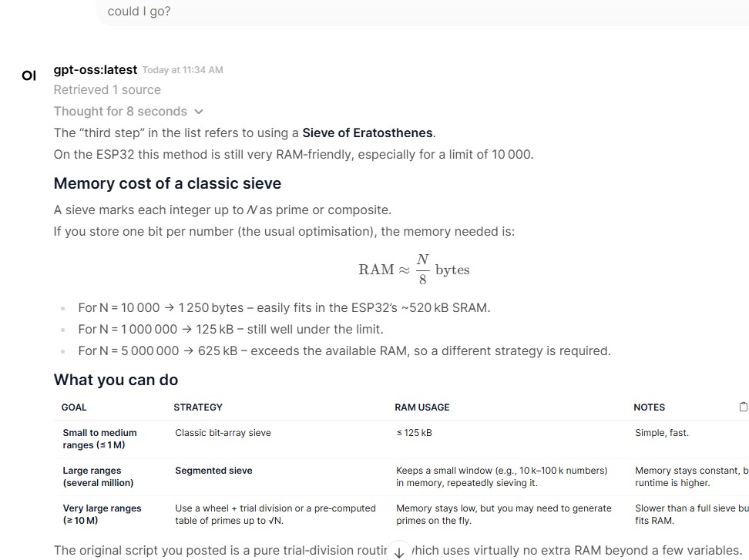The image size is (749, 560).
Task: Click the STRATEGY column header
Action: (198, 407)
